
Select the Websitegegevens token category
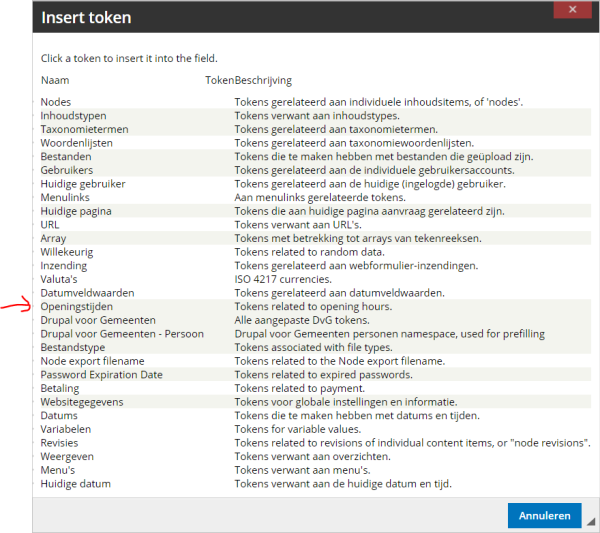coord(83,402)
